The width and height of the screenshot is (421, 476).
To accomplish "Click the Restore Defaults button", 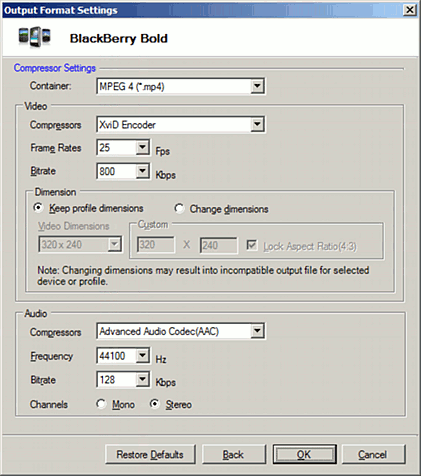I will tap(150, 454).
